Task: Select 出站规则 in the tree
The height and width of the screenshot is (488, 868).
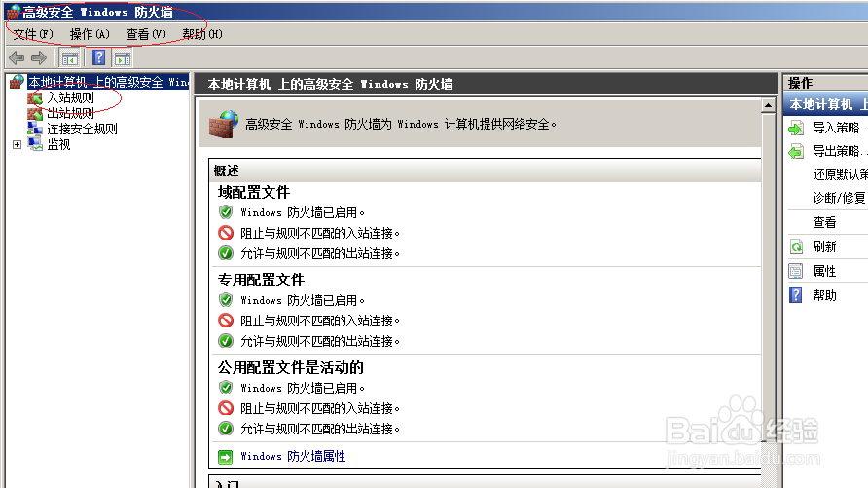Action: [70, 114]
